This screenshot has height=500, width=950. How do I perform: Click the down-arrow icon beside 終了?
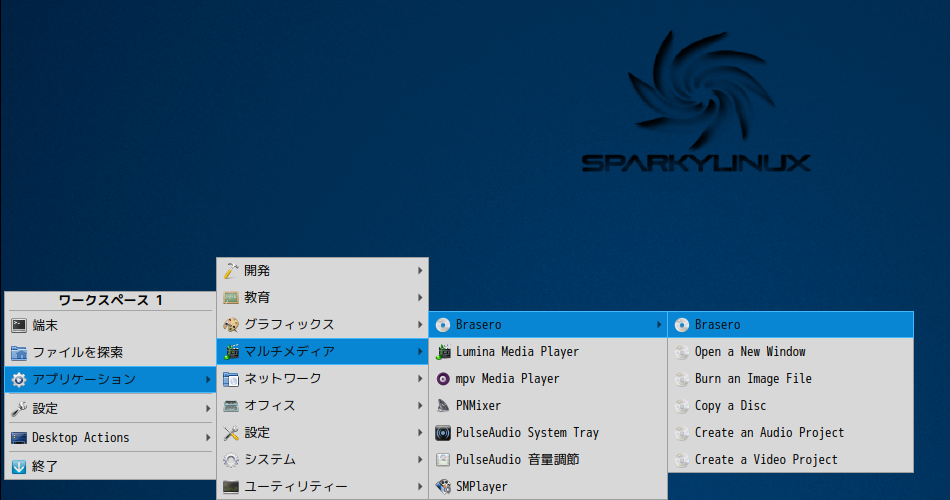point(19,467)
